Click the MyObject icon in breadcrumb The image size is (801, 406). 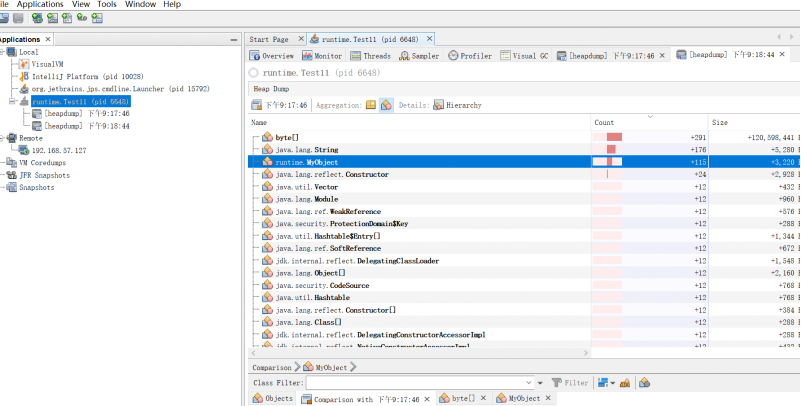pos(308,367)
